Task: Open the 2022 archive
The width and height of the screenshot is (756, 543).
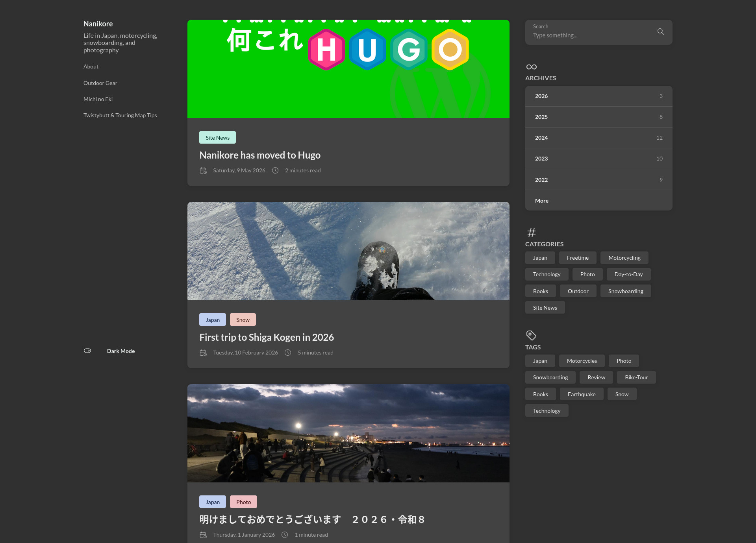Action: [598, 180]
